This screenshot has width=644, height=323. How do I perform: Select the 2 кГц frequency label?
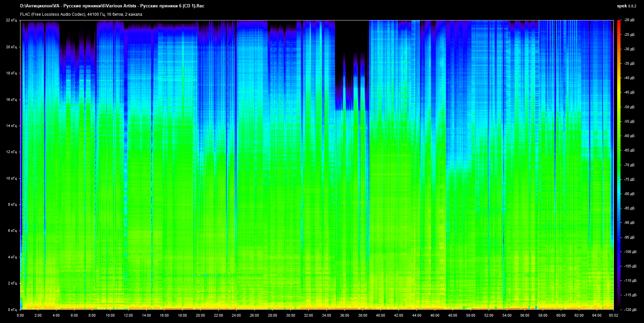(12, 283)
